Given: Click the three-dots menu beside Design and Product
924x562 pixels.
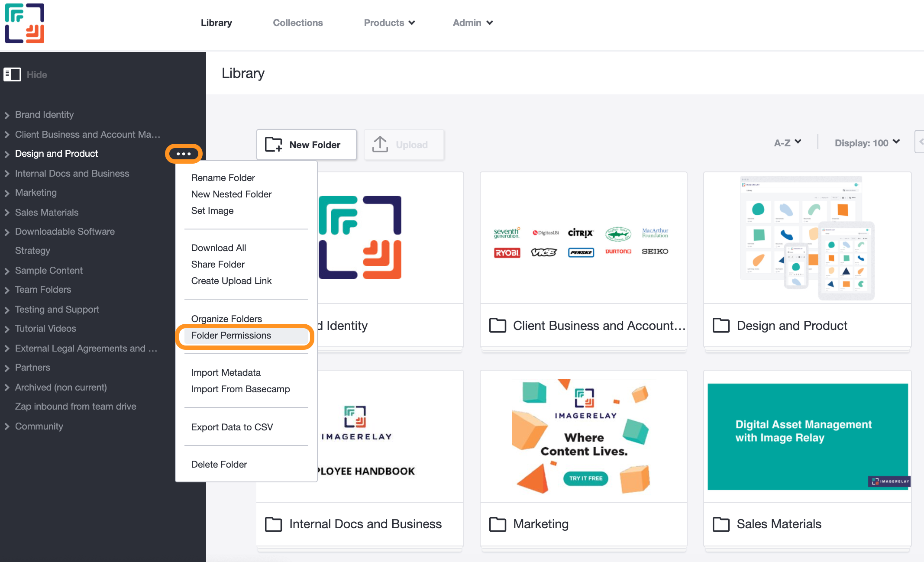Looking at the screenshot, I should coord(184,154).
